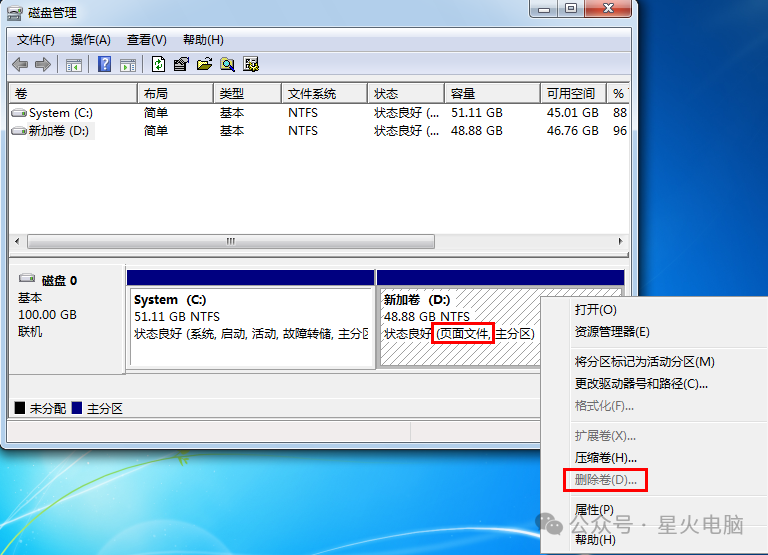The height and width of the screenshot is (555, 768).
Task: Click the Refresh toolbar icon
Action: click(x=158, y=65)
